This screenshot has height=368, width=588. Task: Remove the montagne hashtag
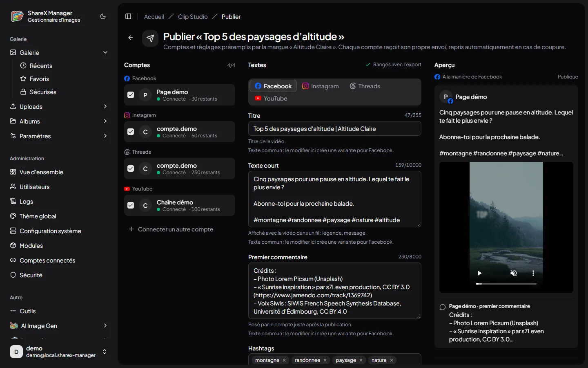click(x=284, y=360)
